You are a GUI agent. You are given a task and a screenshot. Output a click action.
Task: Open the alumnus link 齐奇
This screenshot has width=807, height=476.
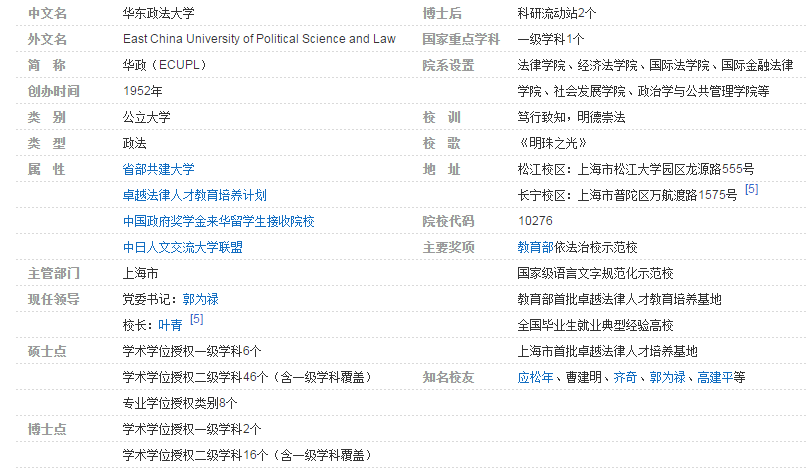coord(625,377)
